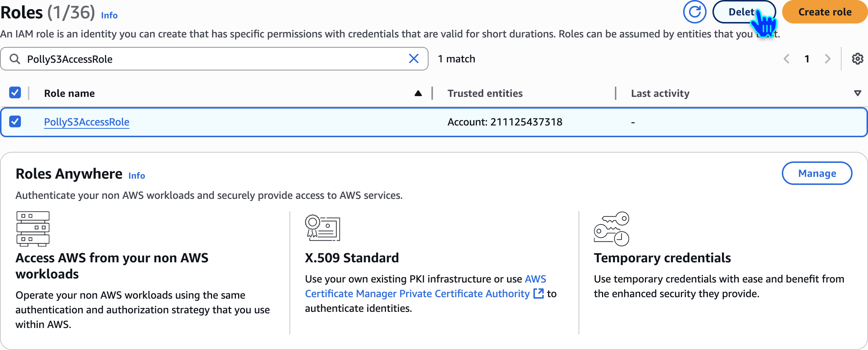Click the 'Temporary credentials' heading
The height and width of the screenshot is (350, 868).
662,258
